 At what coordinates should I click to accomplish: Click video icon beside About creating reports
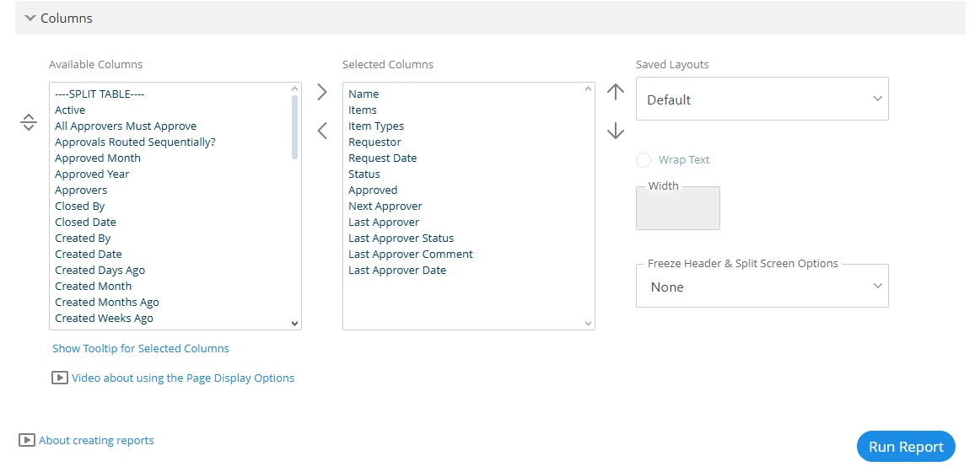click(x=27, y=440)
